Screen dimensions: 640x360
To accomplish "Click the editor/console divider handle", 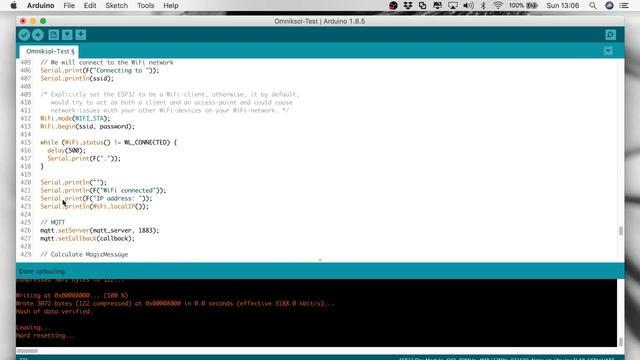I will click(x=320, y=260).
